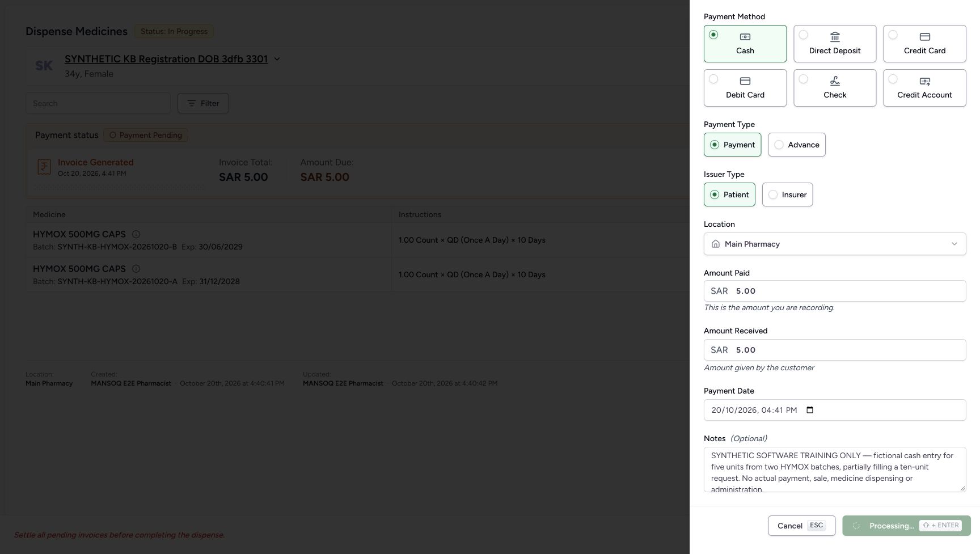This screenshot has height=554, width=980.
Task: Click Cancel button in payment panel
Action: 801,526
